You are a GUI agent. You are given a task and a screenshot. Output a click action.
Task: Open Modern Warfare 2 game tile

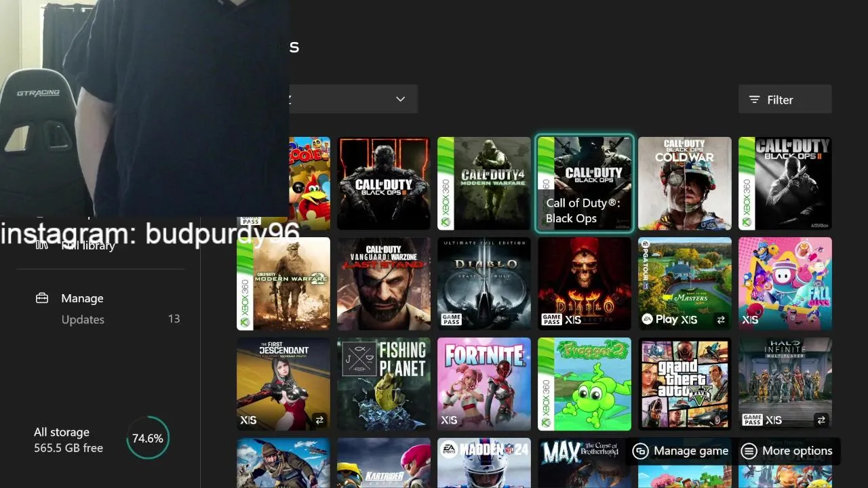coord(283,283)
